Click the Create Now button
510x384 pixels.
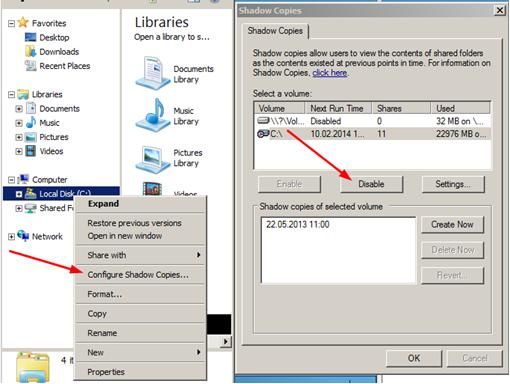pyautogui.click(x=452, y=224)
